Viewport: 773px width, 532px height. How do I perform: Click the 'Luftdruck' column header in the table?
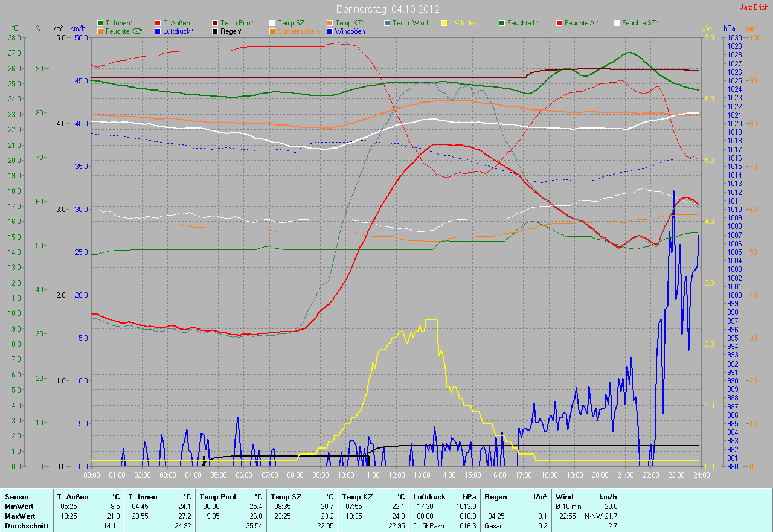click(x=431, y=497)
